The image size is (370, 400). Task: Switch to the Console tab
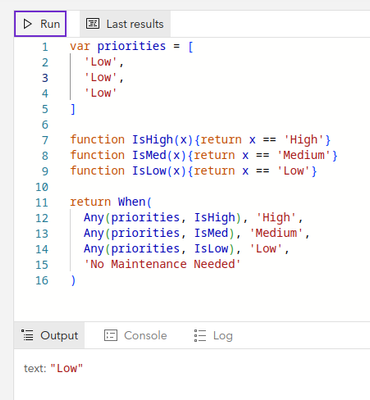135,335
